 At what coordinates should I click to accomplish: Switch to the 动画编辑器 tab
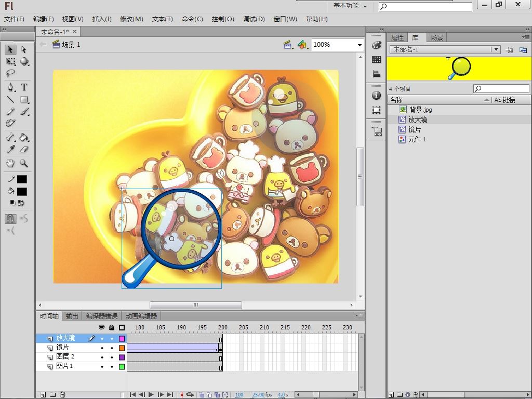point(141,316)
